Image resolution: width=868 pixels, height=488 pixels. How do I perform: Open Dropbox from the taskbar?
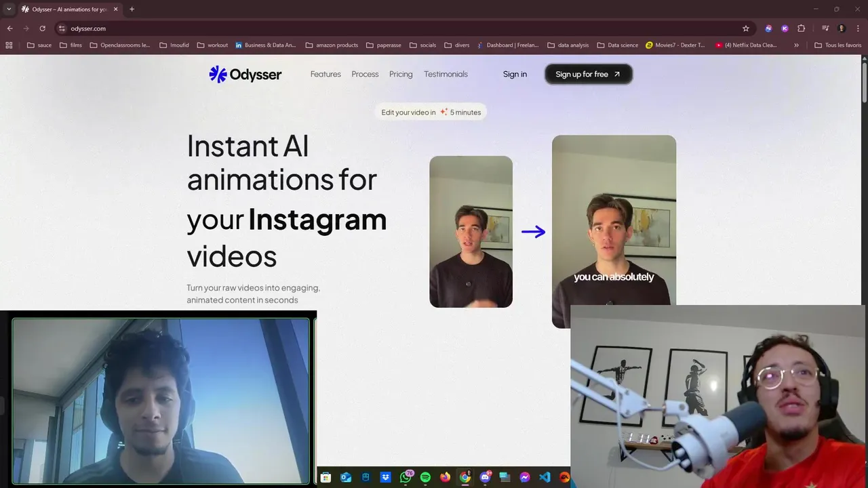click(x=385, y=477)
